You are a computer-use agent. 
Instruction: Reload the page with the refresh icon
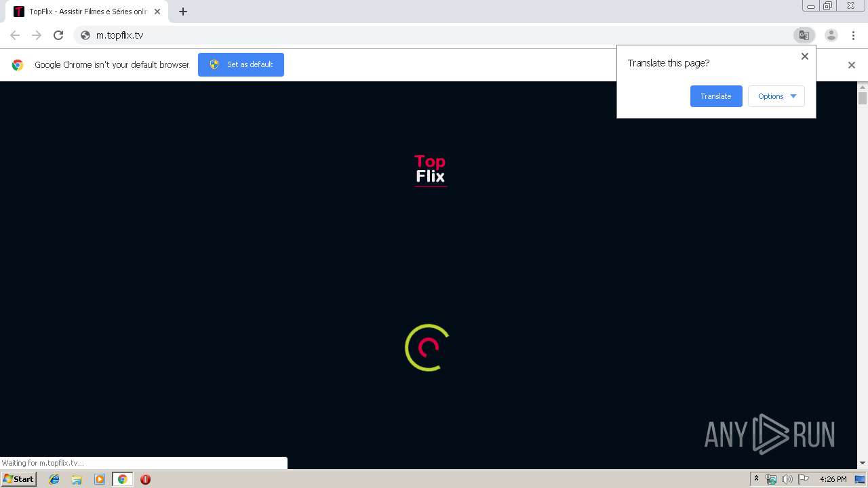tap(58, 35)
